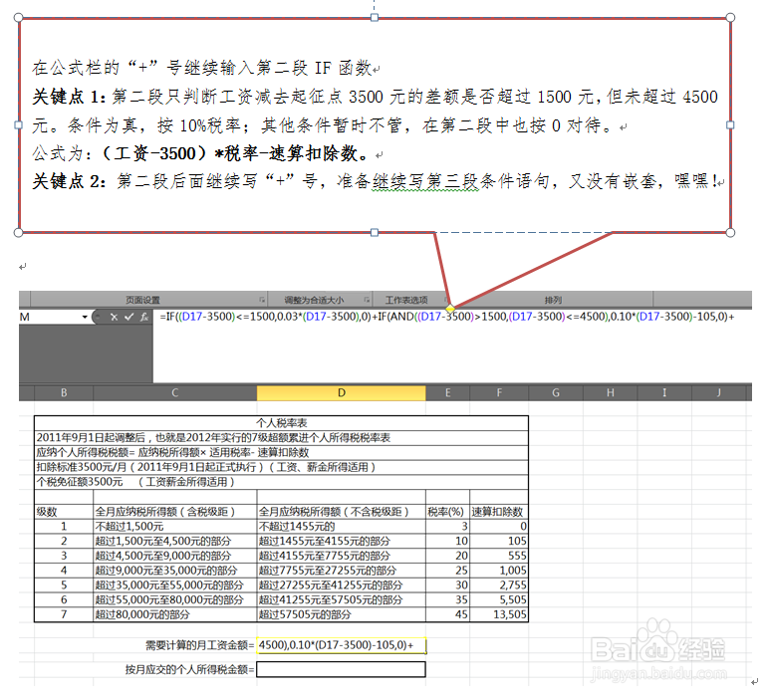Select column H header
770x700 pixels.
[611, 392]
